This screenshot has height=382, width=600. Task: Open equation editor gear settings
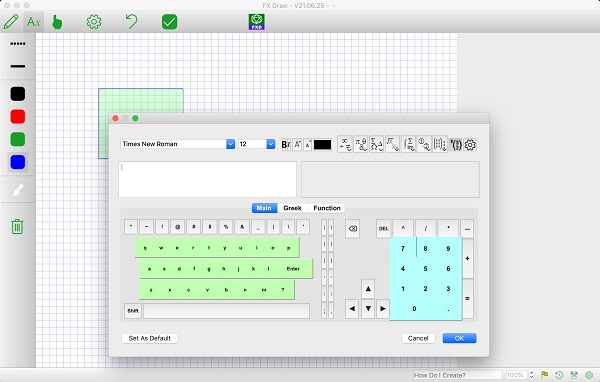(x=470, y=145)
